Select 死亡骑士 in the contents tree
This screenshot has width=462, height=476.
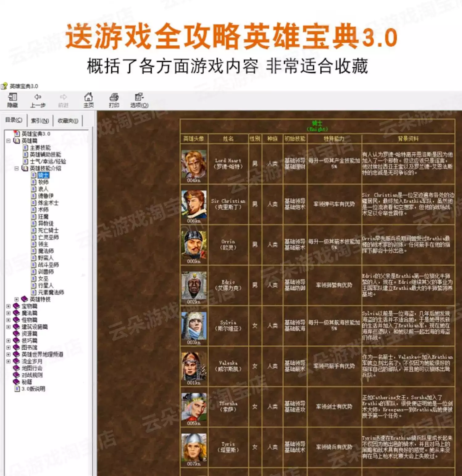[48, 230]
